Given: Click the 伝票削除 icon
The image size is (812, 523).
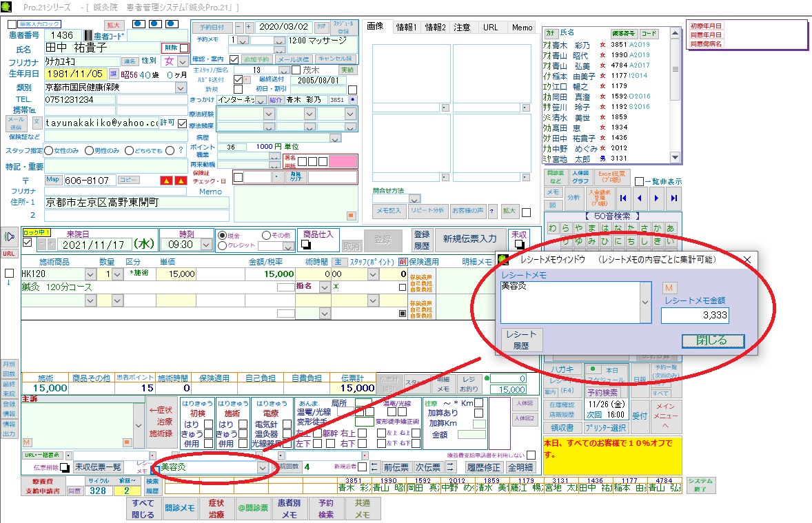Looking at the screenshot, I should click(64, 467).
